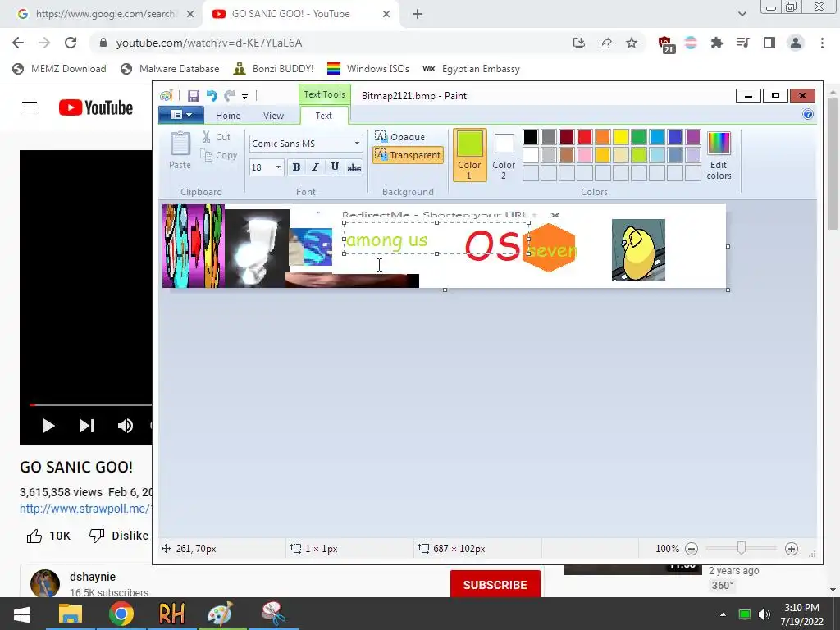Click the Chrome address bar URL
840x630 pixels.
point(209,43)
